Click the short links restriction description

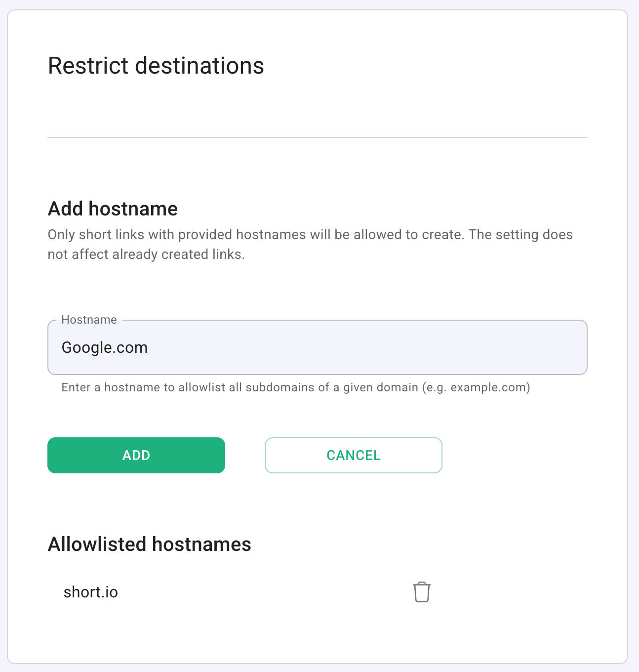coord(310,244)
